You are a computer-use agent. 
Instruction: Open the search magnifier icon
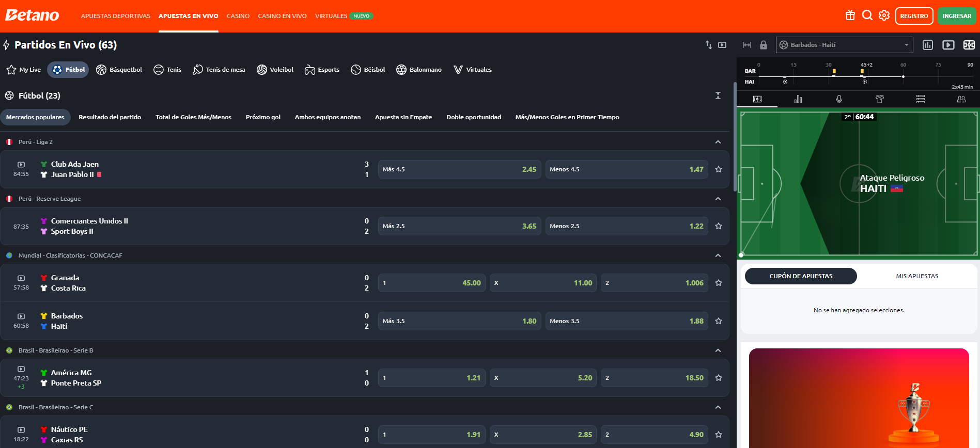[x=867, y=15]
